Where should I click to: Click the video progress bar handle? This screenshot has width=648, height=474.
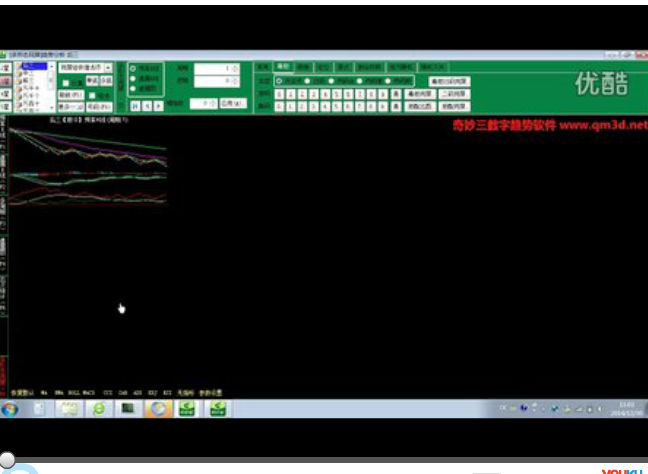point(7,459)
